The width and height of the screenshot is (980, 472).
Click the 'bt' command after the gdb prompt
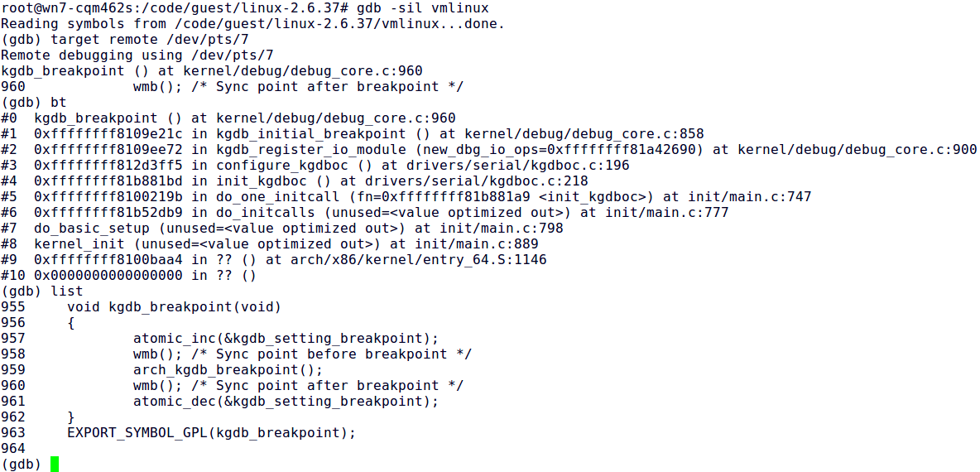pyautogui.click(x=59, y=103)
